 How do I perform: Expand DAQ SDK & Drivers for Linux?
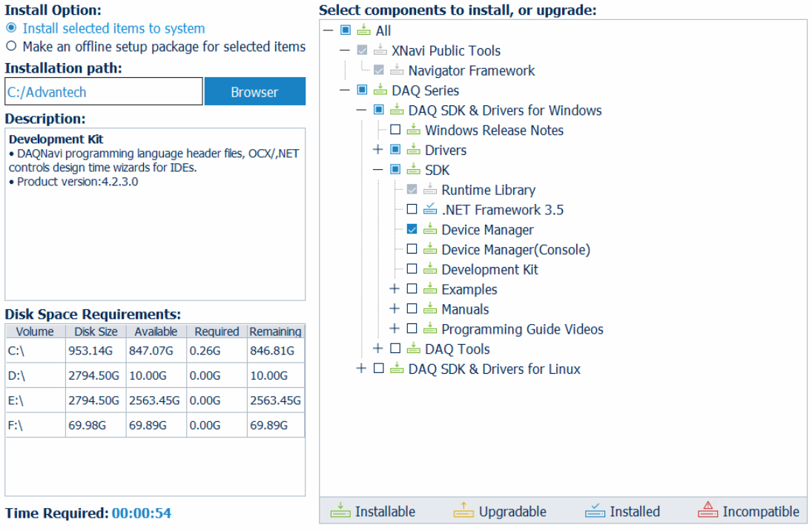[361, 369]
